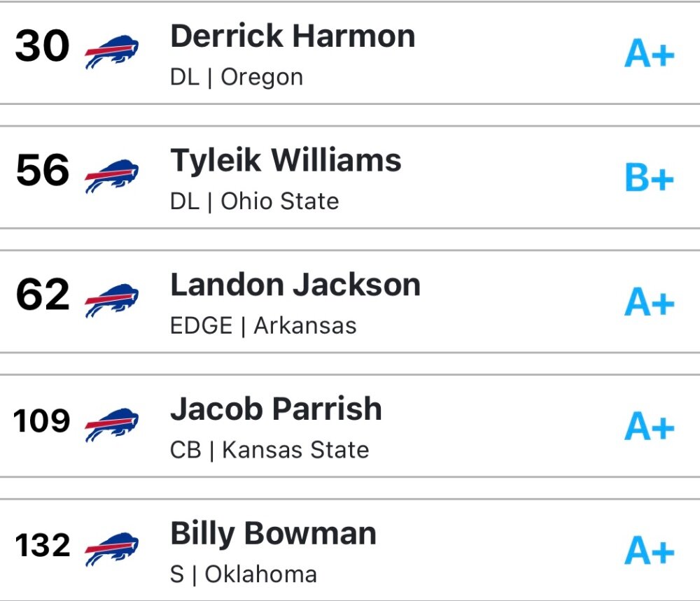Click the Bills logo beside pick 109

pyautogui.click(x=111, y=425)
